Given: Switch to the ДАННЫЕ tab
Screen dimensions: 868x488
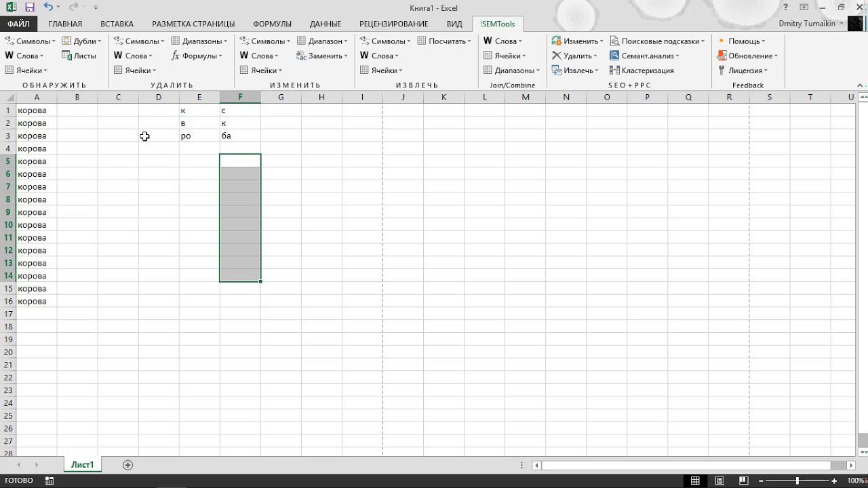Looking at the screenshot, I should pyautogui.click(x=325, y=24).
